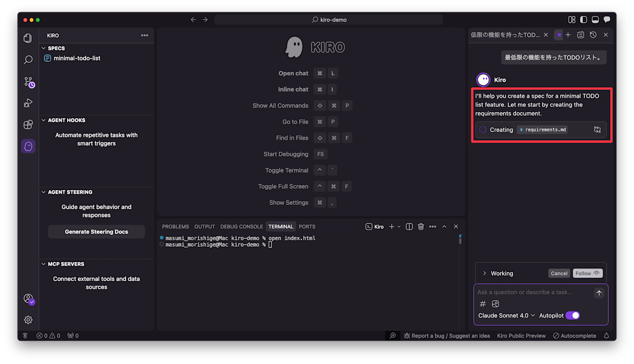Add context with the hash icon
Image resolution: width=634 pixels, height=364 pixels.
(x=482, y=304)
